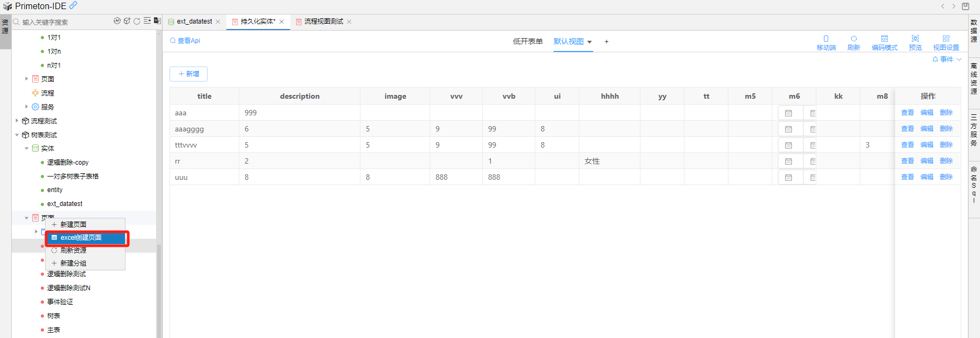The height and width of the screenshot is (338, 980).
Task: Click the AI icon in resource panel toolbar
Action: click(117, 21)
